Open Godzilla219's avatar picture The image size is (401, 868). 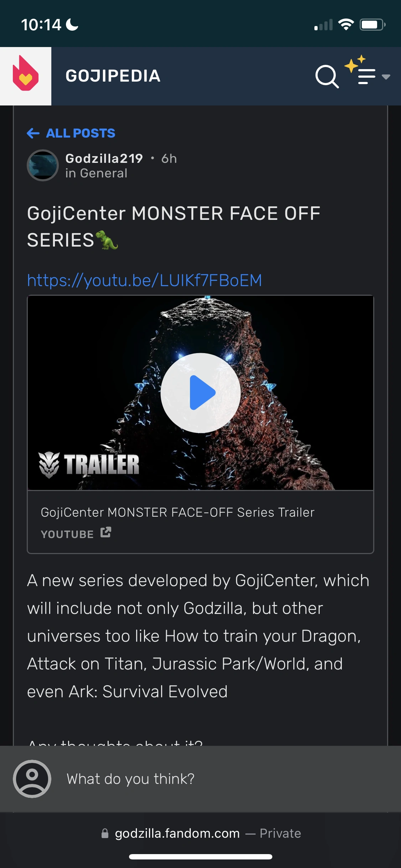(43, 165)
